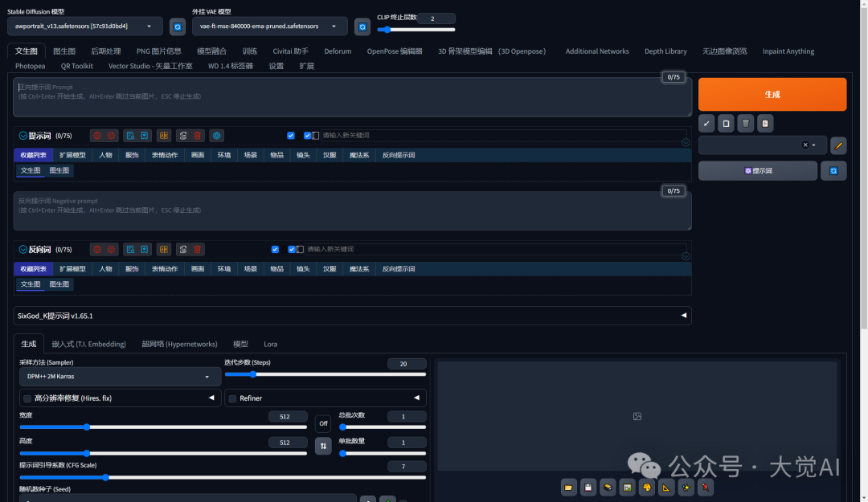This screenshot has height=502, width=868.
Task: Open the 外挂 VAE 模型 dropdown
Action: (x=269, y=27)
